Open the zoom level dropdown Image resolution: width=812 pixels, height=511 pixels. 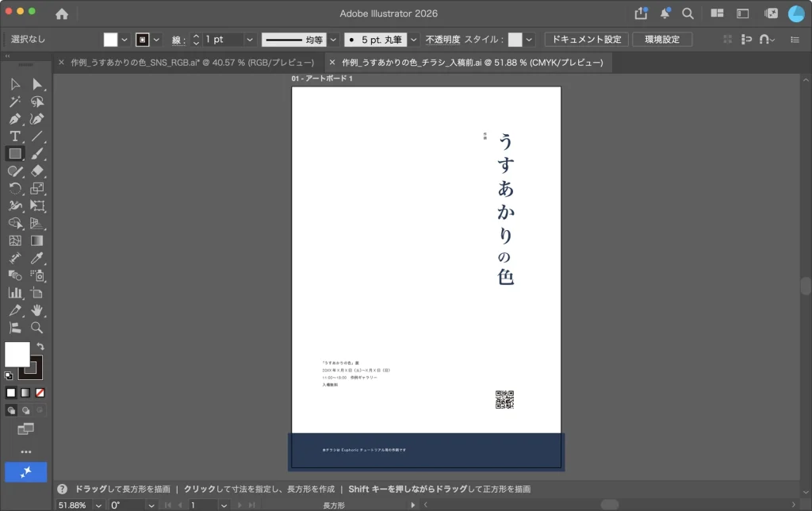click(x=98, y=505)
